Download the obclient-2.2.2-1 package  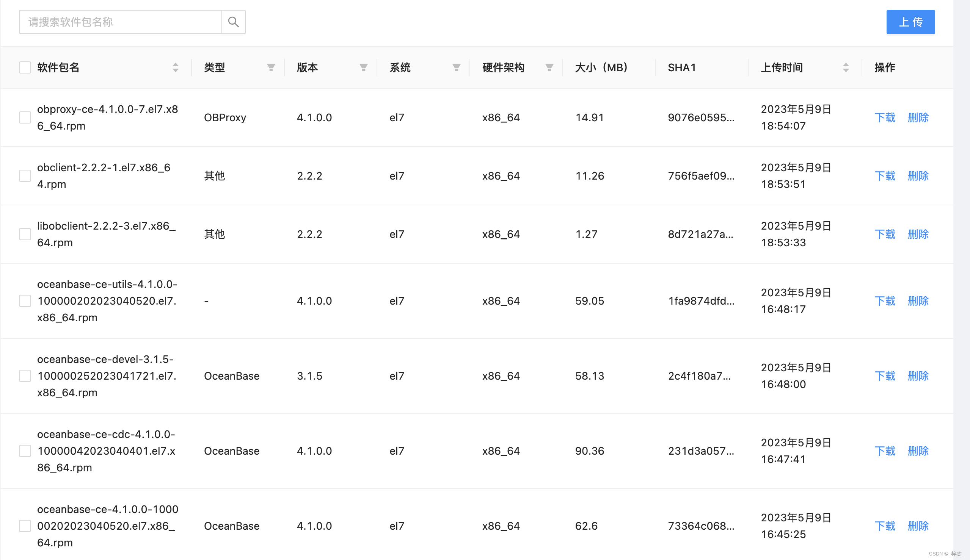coord(885,176)
